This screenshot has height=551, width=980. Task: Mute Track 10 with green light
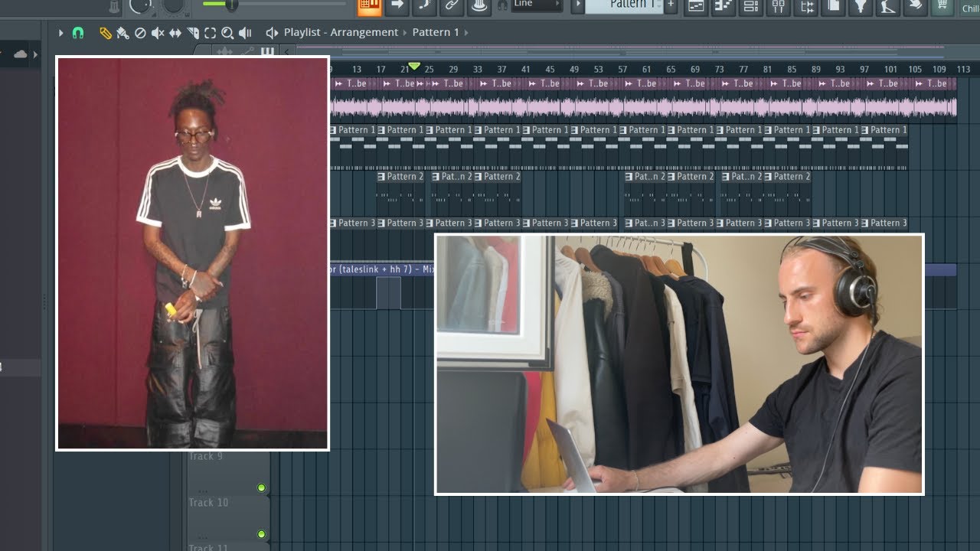pyautogui.click(x=261, y=533)
